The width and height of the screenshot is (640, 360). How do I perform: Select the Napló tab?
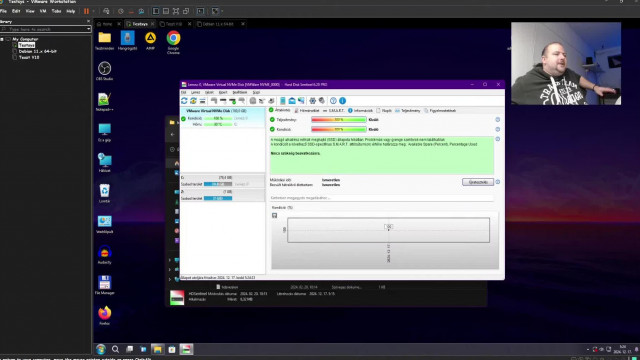coord(384,111)
